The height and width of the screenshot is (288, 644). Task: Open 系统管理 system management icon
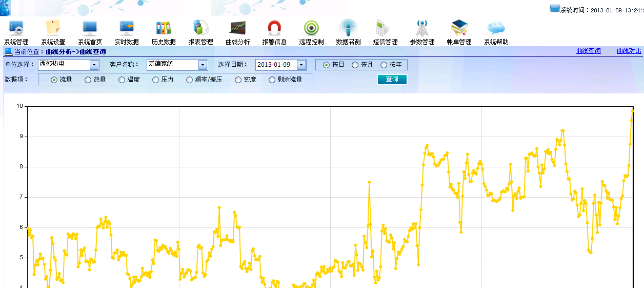(16, 29)
